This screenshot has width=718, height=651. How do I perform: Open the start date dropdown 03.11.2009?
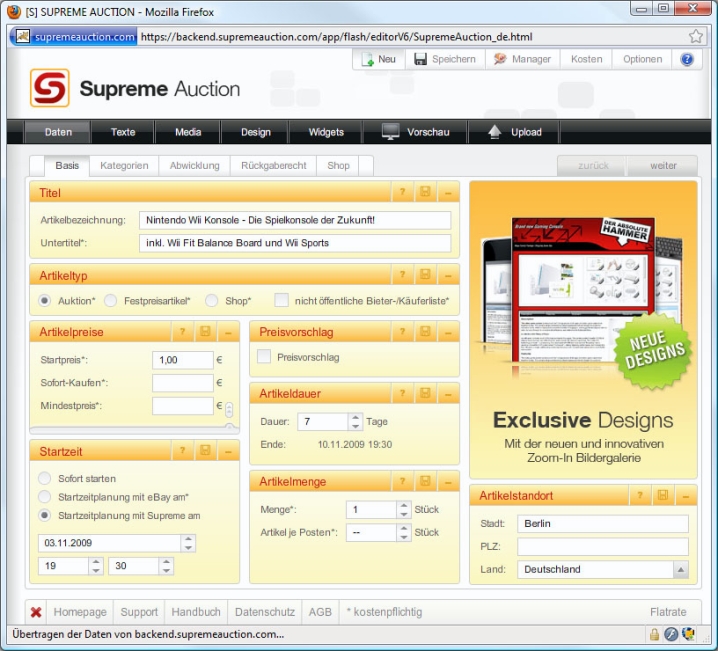pyautogui.click(x=188, y=543)
